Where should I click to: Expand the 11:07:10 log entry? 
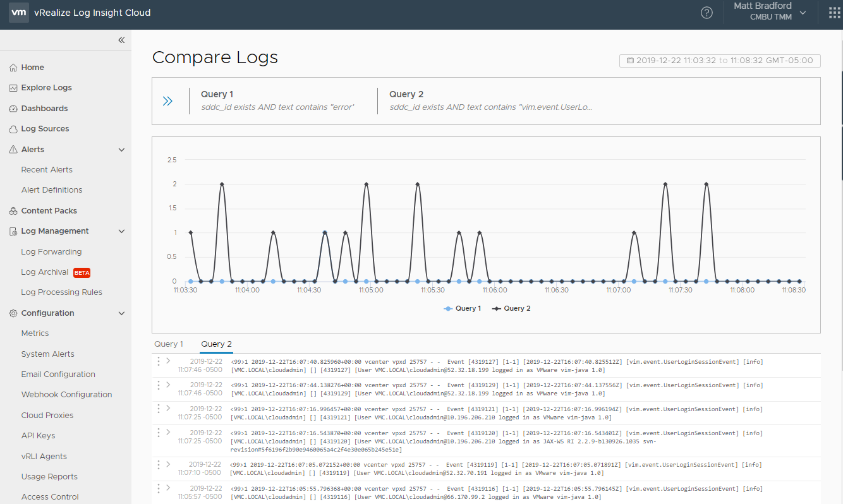[168, 464]
